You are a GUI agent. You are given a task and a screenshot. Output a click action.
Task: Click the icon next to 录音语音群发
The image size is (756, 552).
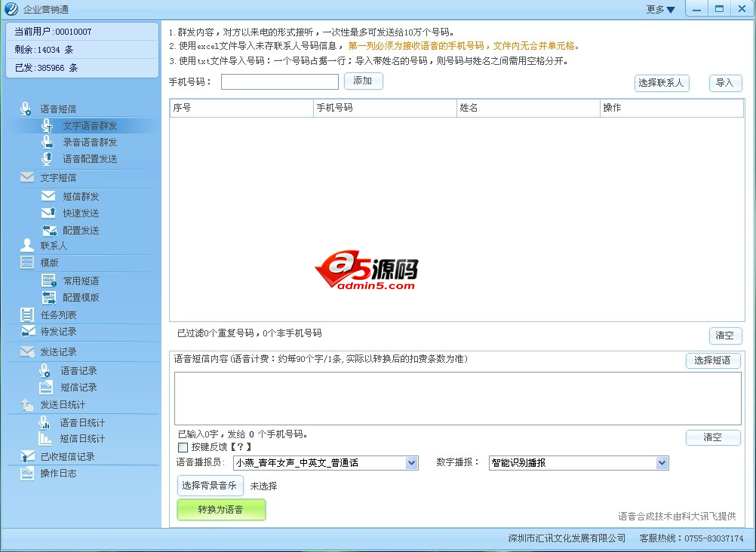48,142
